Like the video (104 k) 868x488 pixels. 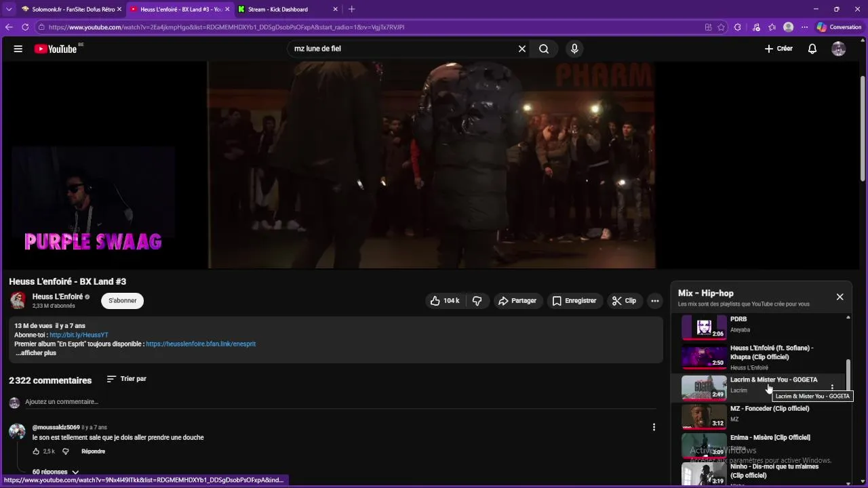pyautogui.click(x=444, y=301)
